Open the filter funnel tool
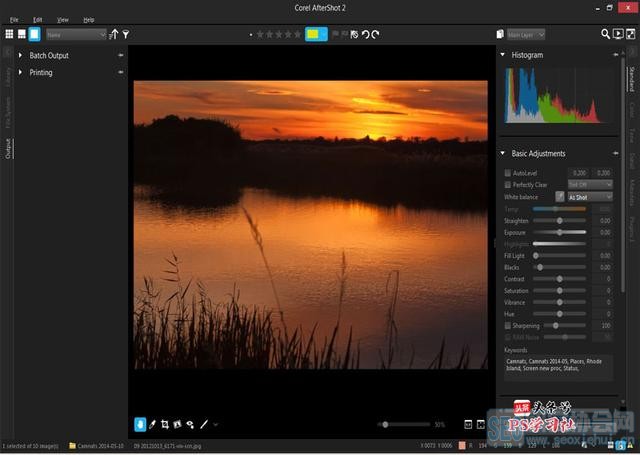The height and width of the screenshot is (455, 640). tap(126, 34)
